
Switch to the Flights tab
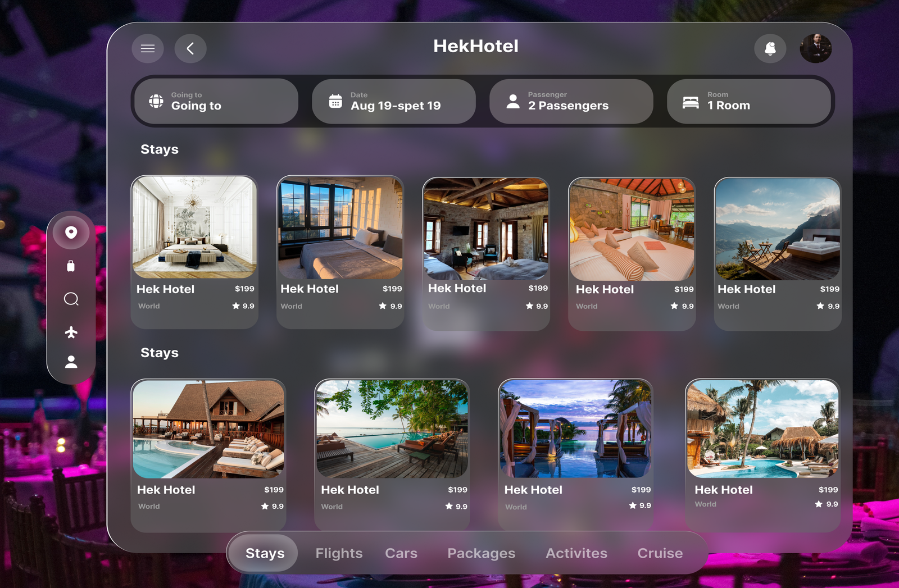[x=339, y=553]
